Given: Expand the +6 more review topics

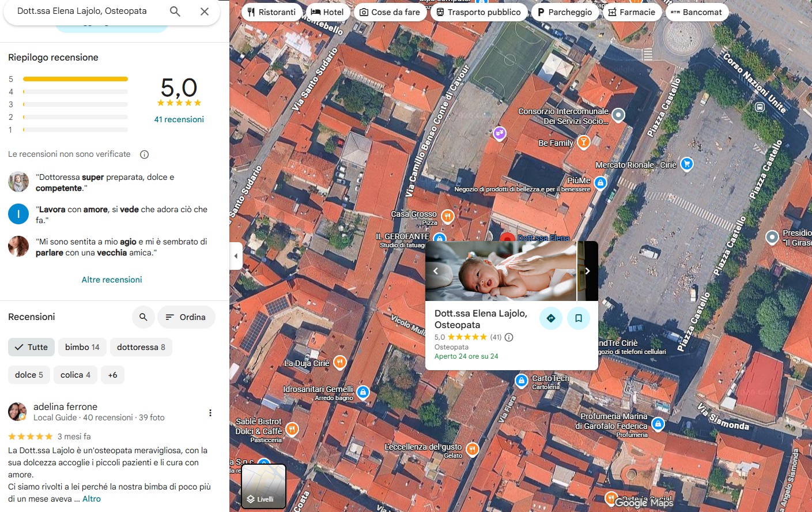Looking at the screenshot, I should 112,375.
